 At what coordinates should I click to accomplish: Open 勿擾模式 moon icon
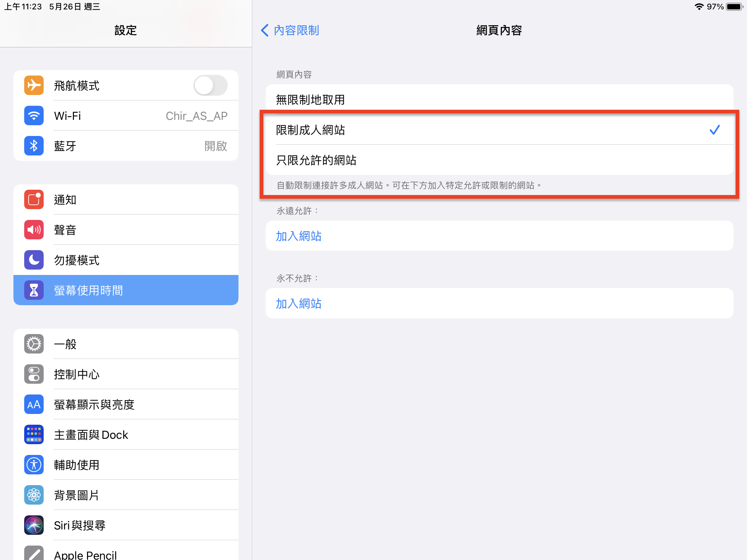(x=34, y=260)
